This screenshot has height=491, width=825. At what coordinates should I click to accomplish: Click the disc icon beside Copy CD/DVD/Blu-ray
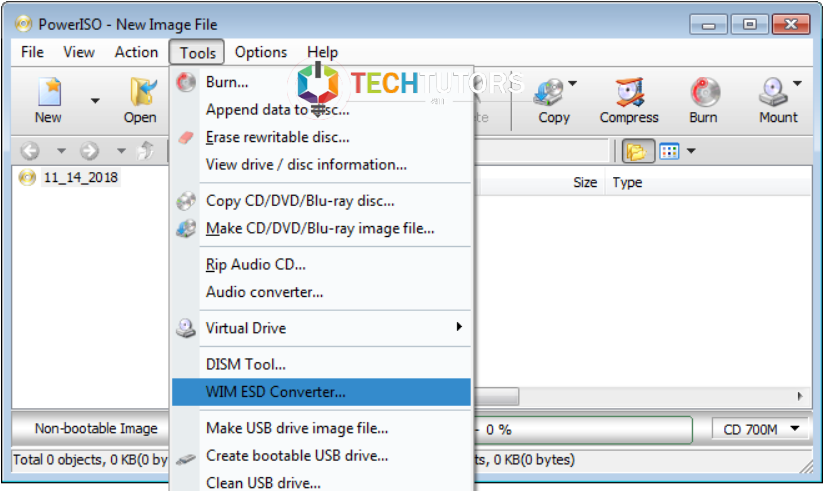[186, 201]
